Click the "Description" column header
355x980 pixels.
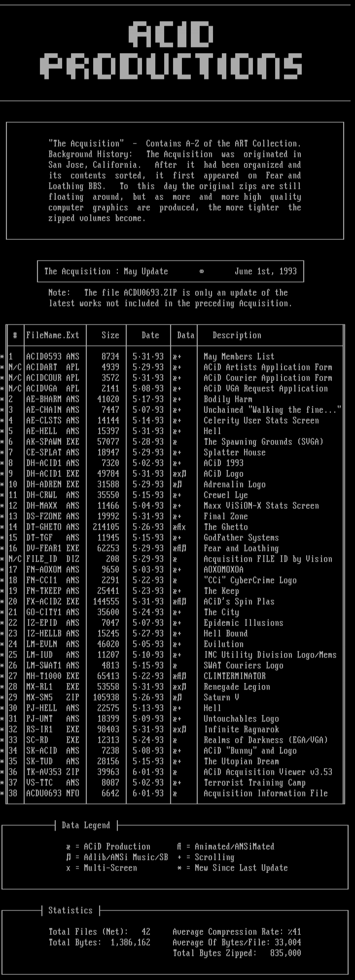[x=237, y=335]
